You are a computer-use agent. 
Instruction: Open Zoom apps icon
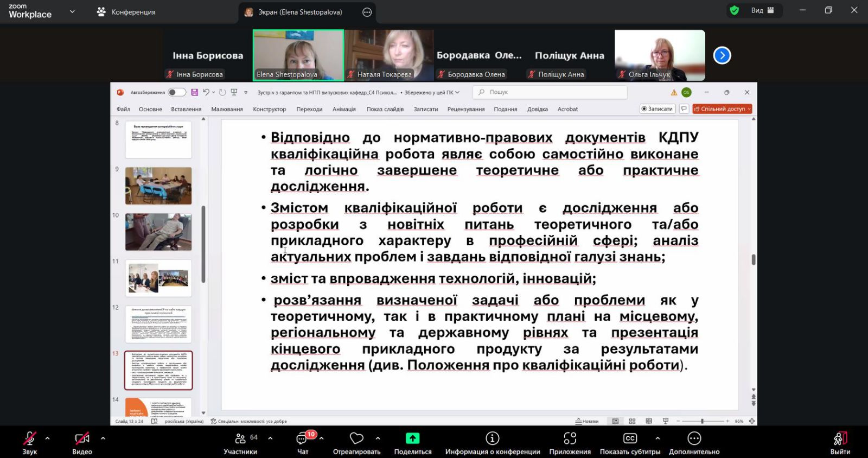(x=570, y=438)
